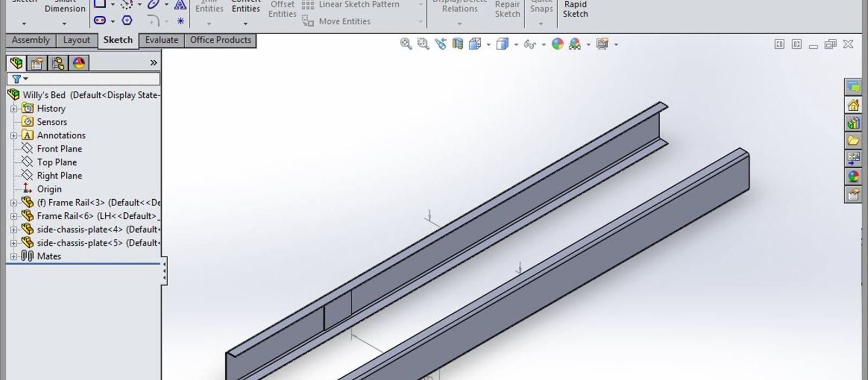This screenshot has width=868, height=380.
Task: Expand feature tree panel chevron
Action: tap(154, 63)
